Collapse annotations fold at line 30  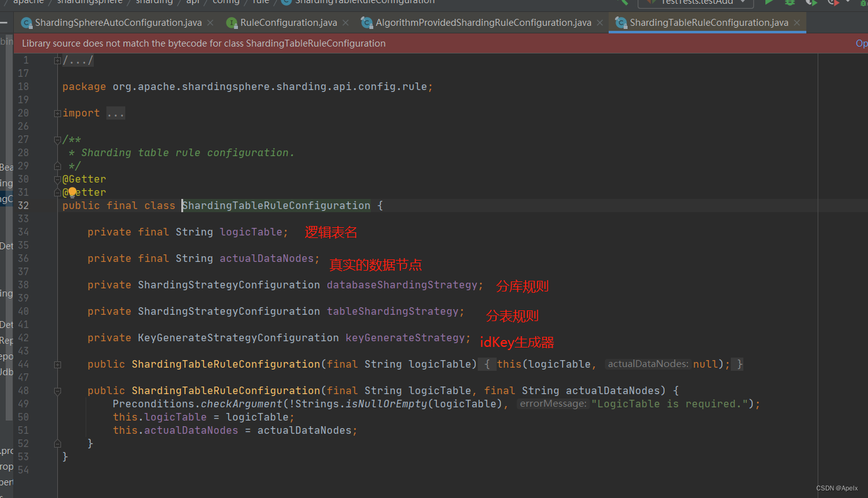coord(57,179)
